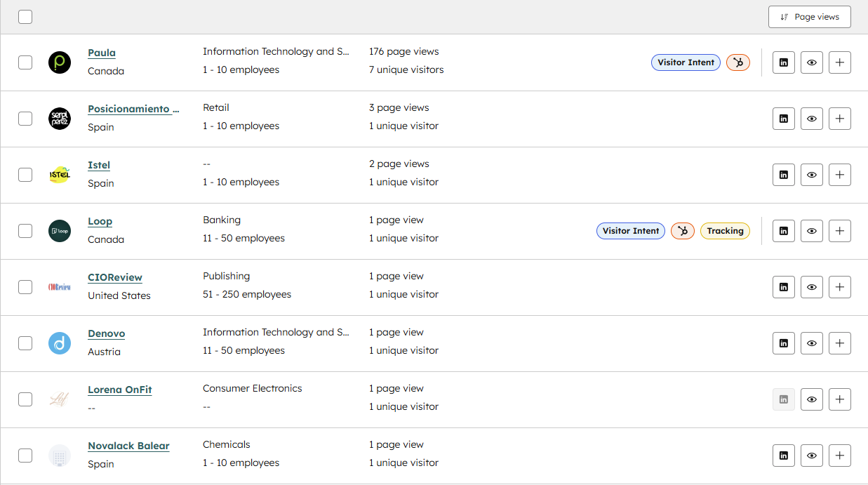Click the 'Banking' industry text
This screenshot has width=868, height=485.
pyautogui.click(x=222, y=220)
